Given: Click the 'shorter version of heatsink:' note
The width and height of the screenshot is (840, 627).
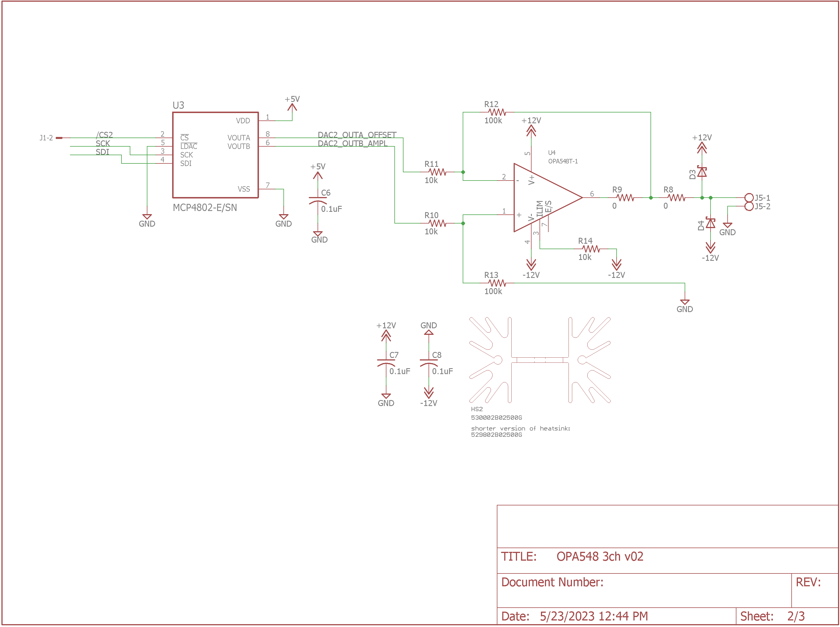Looking at the screenshot, I should (520, 429).
